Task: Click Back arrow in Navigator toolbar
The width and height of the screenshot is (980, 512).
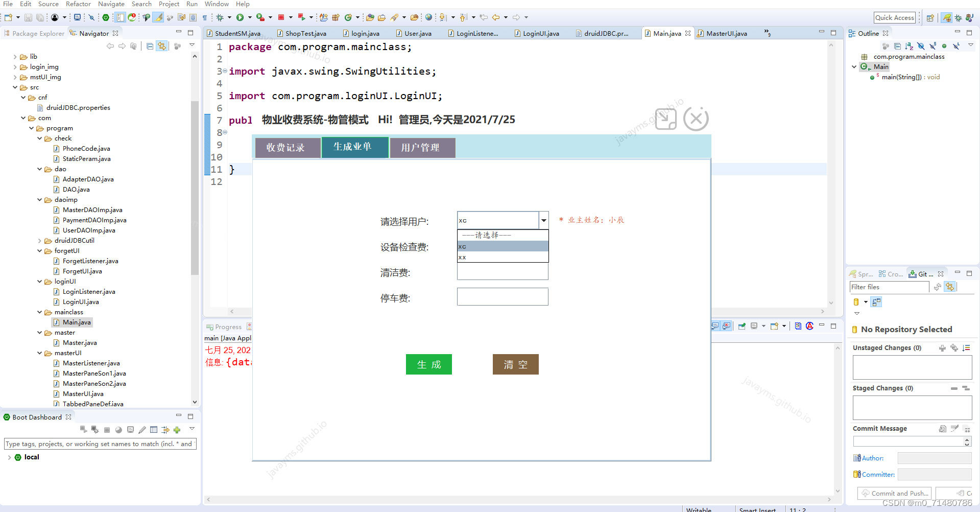Action: pyautogui.click(x=110, y=46)
